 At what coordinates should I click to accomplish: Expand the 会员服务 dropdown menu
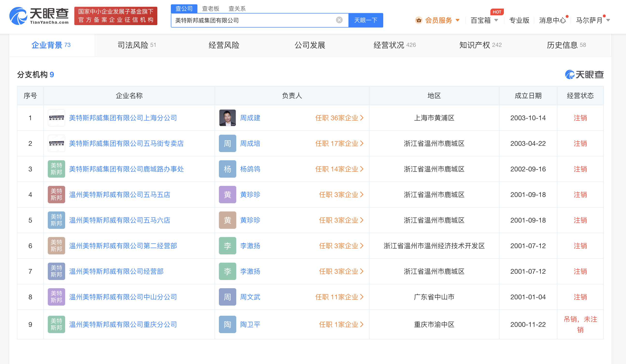pos(458,20)
